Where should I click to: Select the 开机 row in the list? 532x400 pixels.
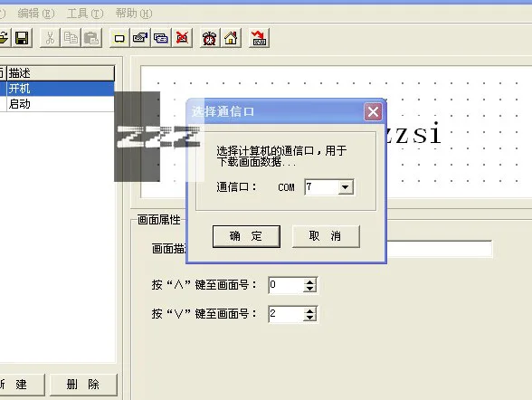point(57,89)
